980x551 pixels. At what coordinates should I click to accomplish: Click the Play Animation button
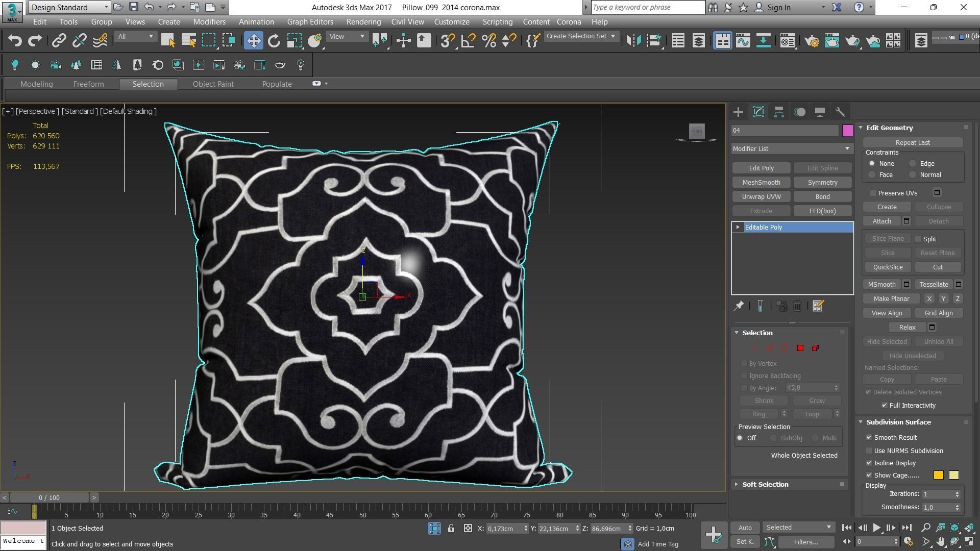click(x=876, y=528)
